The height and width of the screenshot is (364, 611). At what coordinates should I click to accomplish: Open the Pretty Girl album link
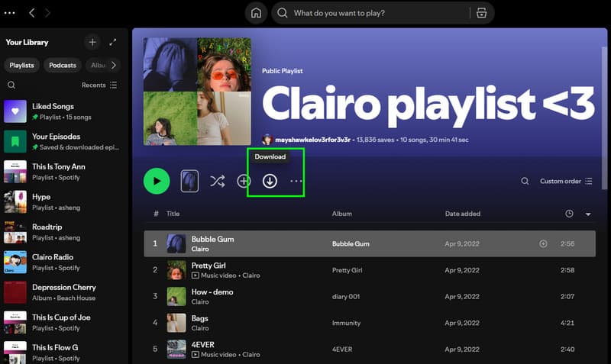pyautogui.click(x=348, y=270)
